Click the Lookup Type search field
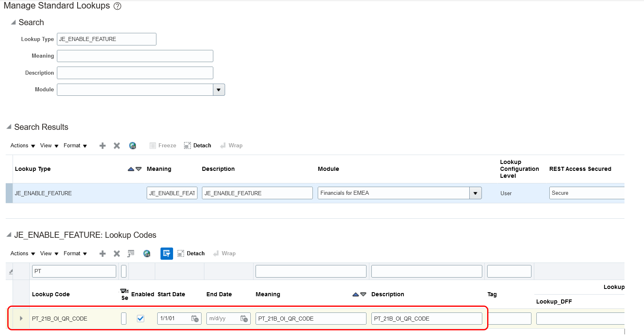Screen dimensions: 644x336 tap(106, 39)
